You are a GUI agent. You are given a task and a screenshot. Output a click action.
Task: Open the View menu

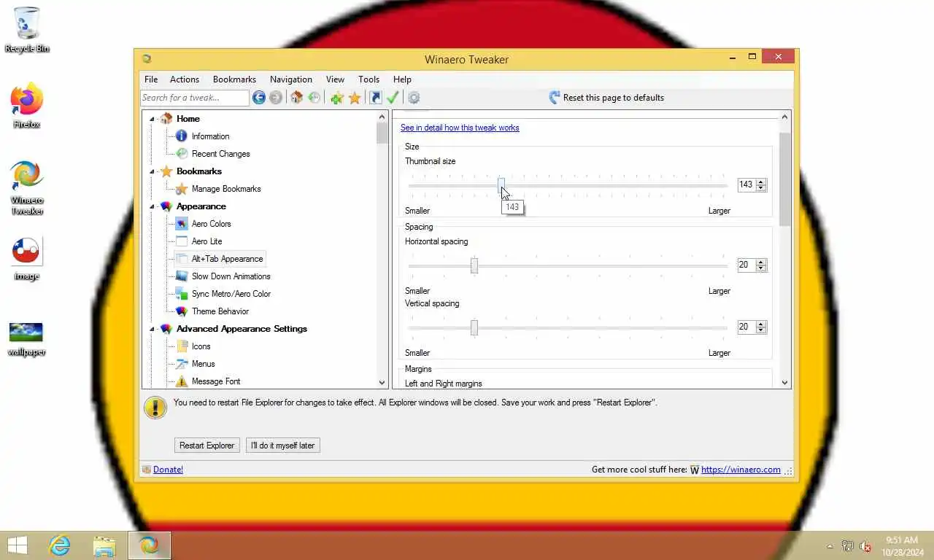click(x=335, y=79)
